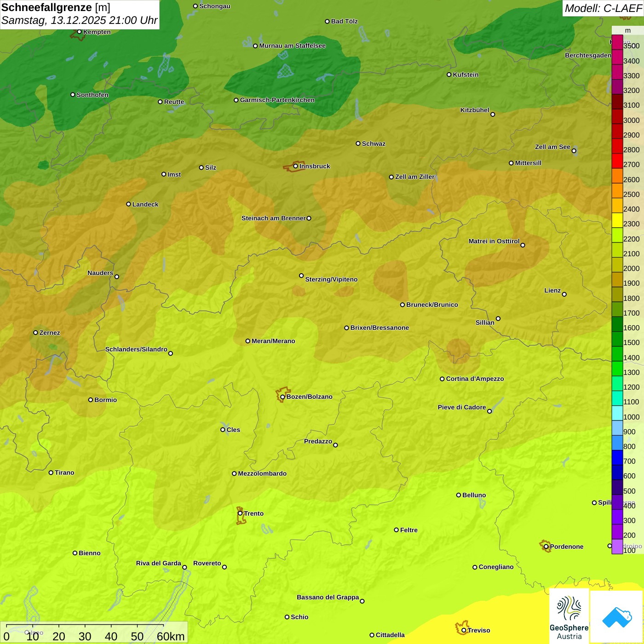Viewport: 644px width, 644px height.
Task: Click the Bienno label
Action: coord(90,553)
